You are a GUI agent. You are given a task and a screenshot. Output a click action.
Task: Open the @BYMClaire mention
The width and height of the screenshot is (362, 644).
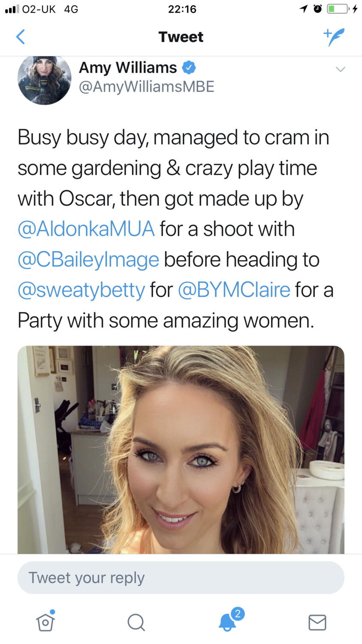[234, 290]
